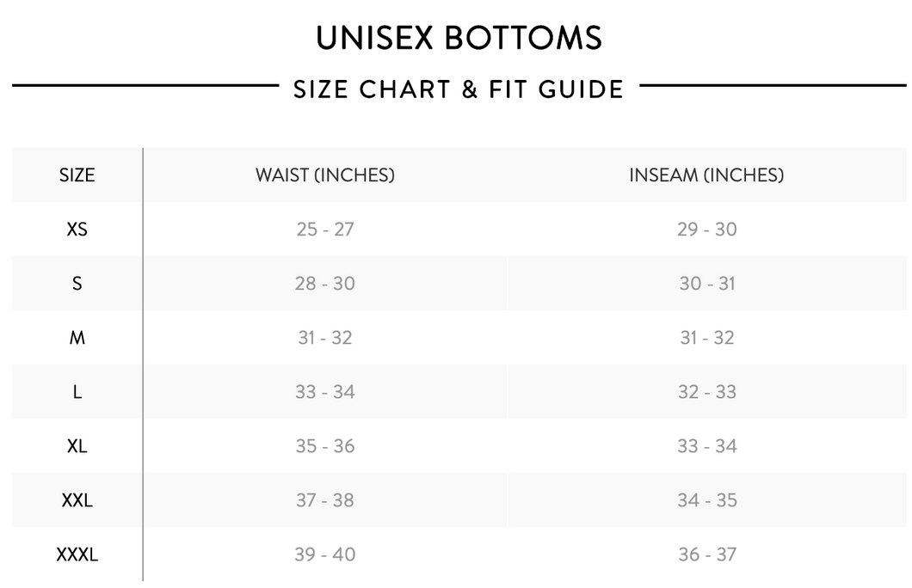Viewport: 912px width, 588px height.
Task: Select the SIZE column header
Action: pyautogui.click(x=77, y=175)
